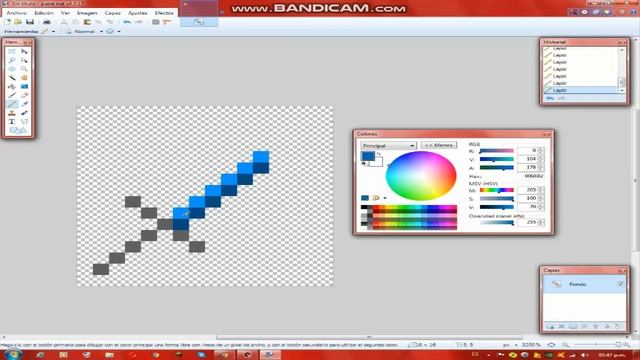Click the stepper beside hue value 205
This screenshot has height=360, width=640.
(541, 190)
